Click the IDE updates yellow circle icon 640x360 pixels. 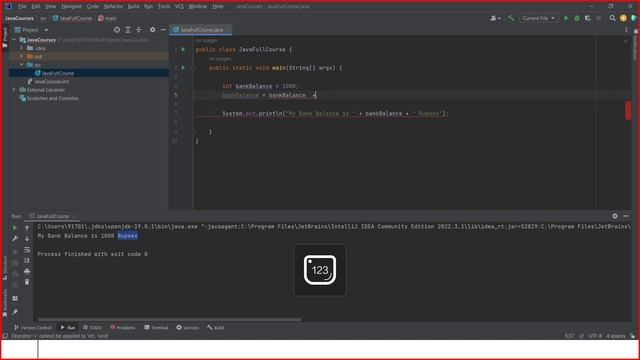tap(623, 18)
